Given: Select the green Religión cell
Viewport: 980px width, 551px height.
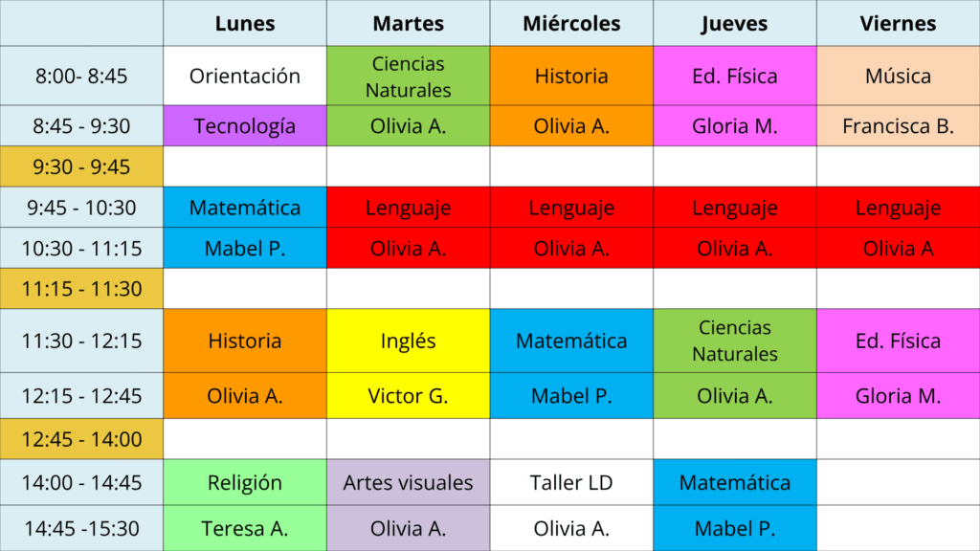Looking at the screenshot, I should [x=245, y=483].
